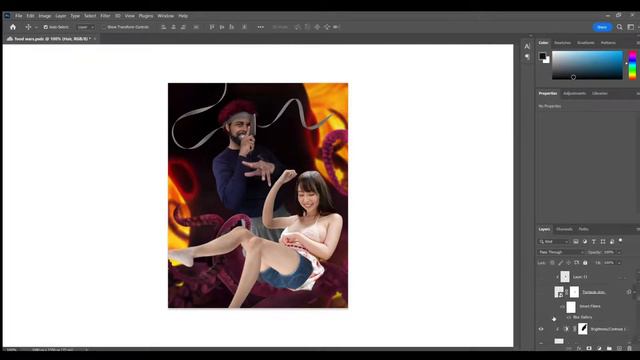Click align vertical centers icon
Screen dimensions: 640x360
coord(222,27)
